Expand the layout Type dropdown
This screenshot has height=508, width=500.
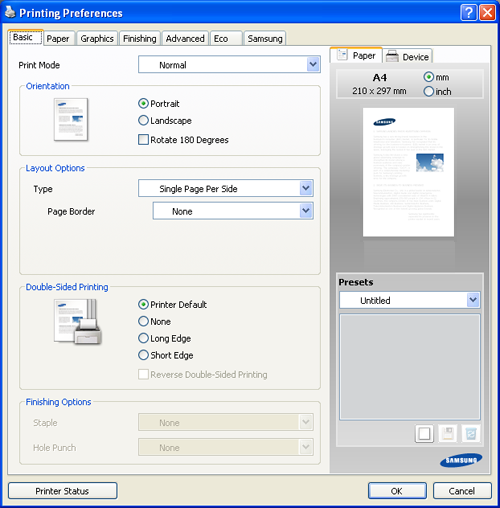click(x=226, y=188)
